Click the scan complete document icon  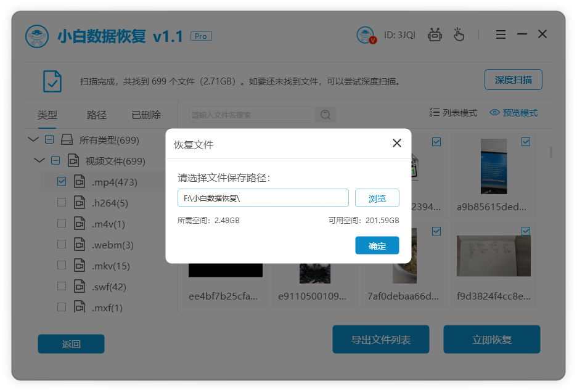click(52, 81)
